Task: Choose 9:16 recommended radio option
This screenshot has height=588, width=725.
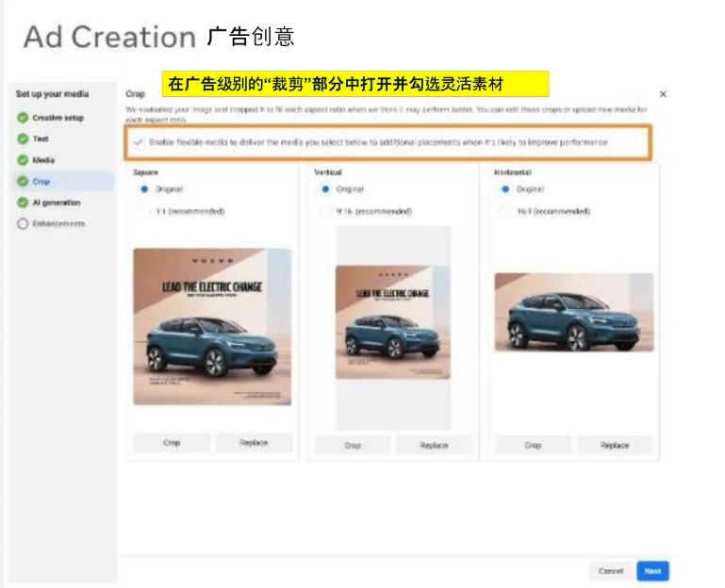Action: (x=325, y=211)
